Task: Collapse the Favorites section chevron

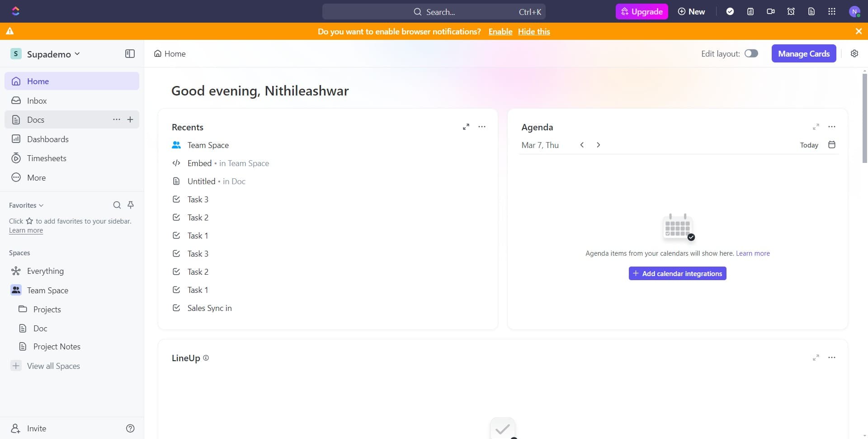Action: point(41,205)
